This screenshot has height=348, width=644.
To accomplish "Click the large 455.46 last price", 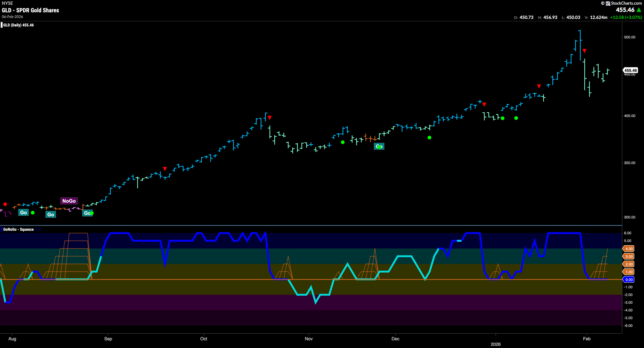I will (625, 10).
